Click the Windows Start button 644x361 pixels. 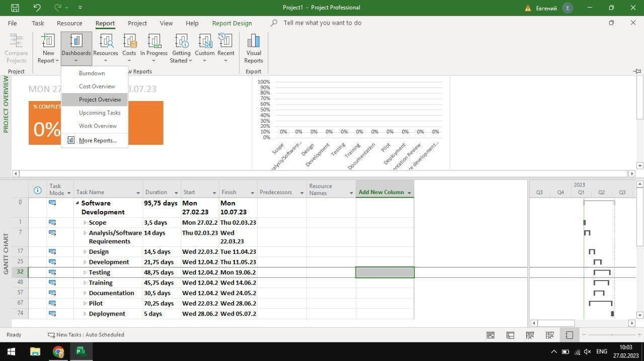pos(11,351)
